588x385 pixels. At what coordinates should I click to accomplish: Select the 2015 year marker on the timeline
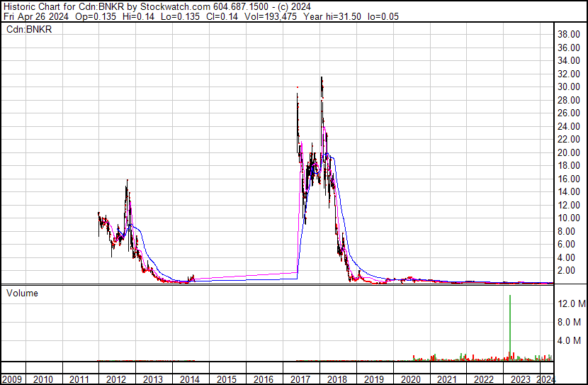226,379
